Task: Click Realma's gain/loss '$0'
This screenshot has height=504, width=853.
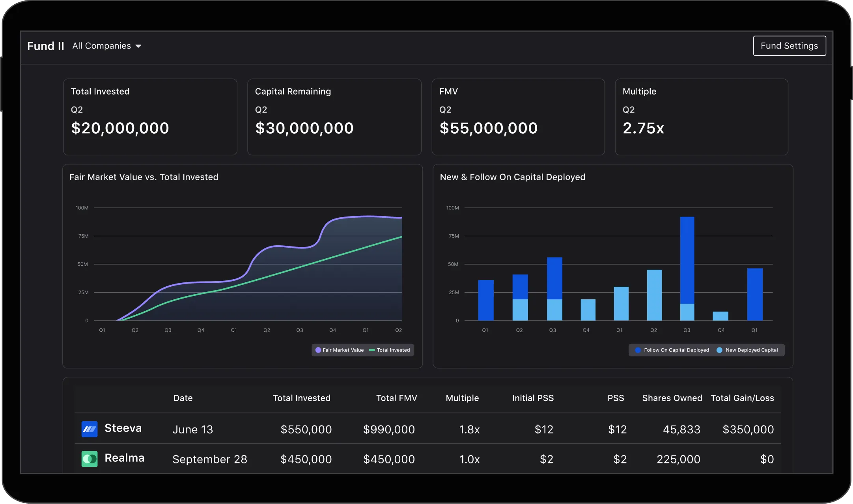Action: (x=767, y=459)
